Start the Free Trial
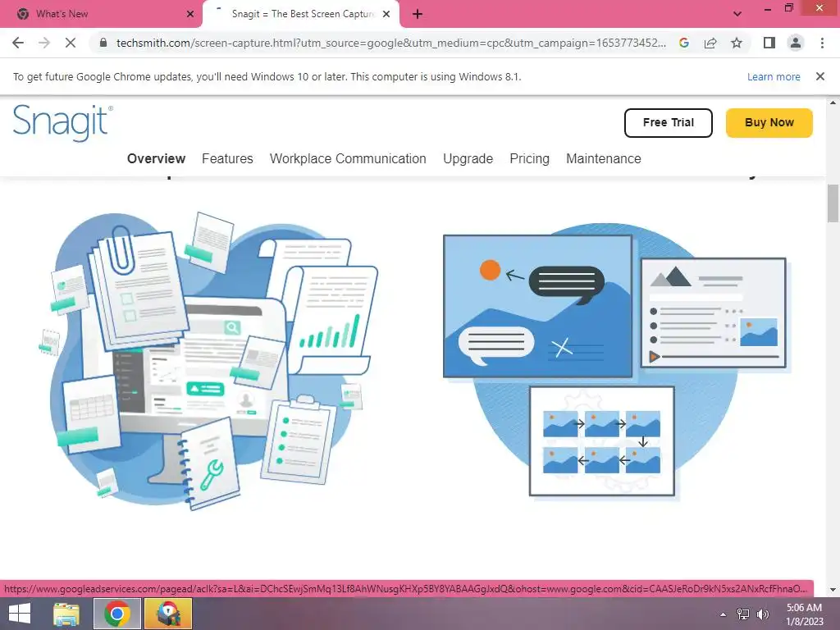The image size is (840, 630). tap(668, 123)
